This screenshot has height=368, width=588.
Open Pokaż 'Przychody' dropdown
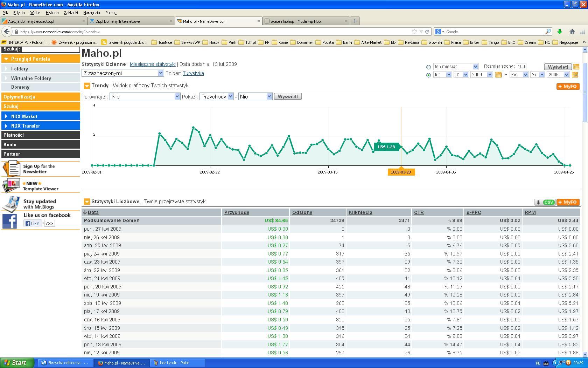(216, 96)
